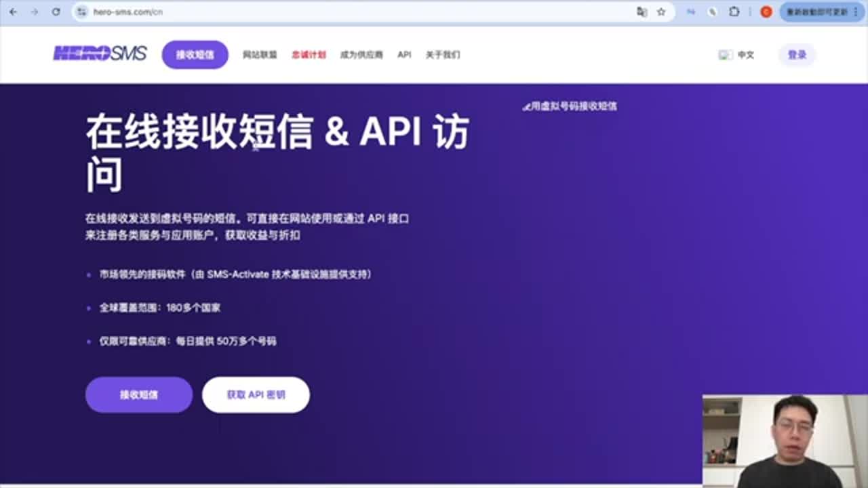Viewport: 868px width, 488px height.
Task: Click the blue extension icon in toolbar
Action: coord(691,12)
